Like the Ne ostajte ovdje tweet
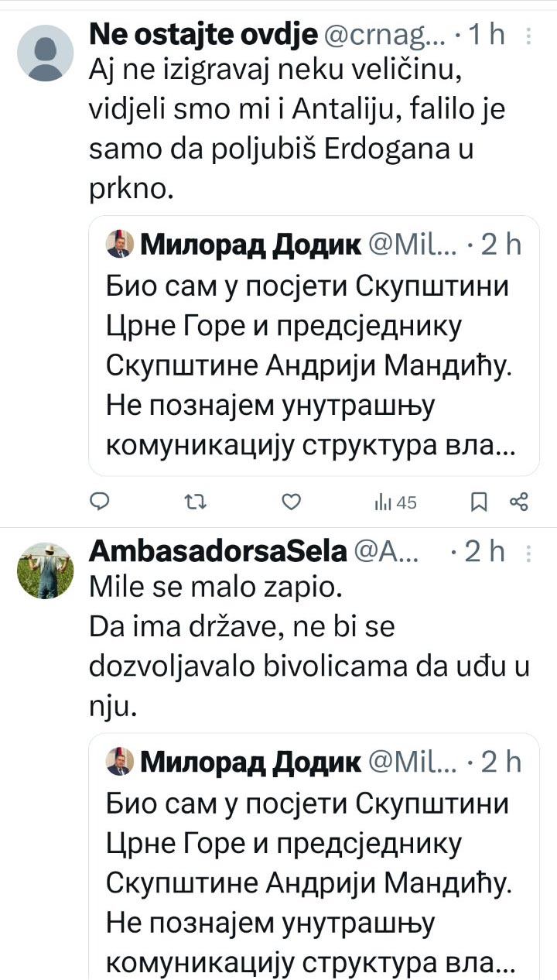 click(x=290, y=502)
